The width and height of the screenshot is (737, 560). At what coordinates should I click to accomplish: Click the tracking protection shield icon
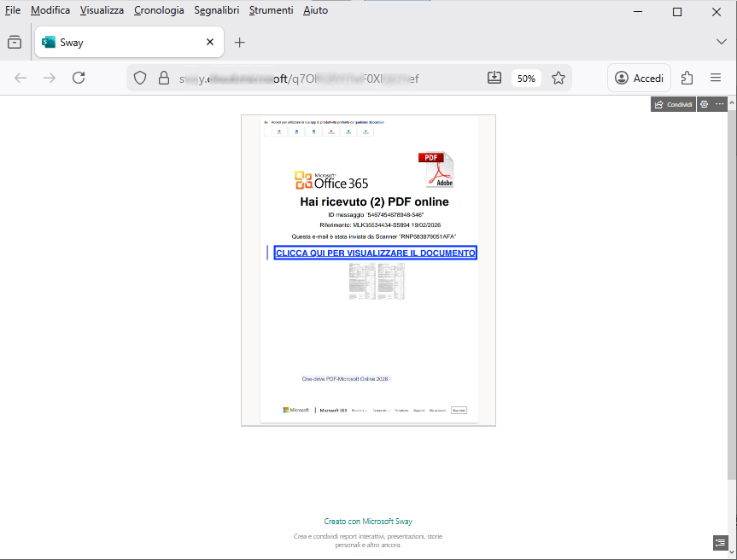pos(140,78)
